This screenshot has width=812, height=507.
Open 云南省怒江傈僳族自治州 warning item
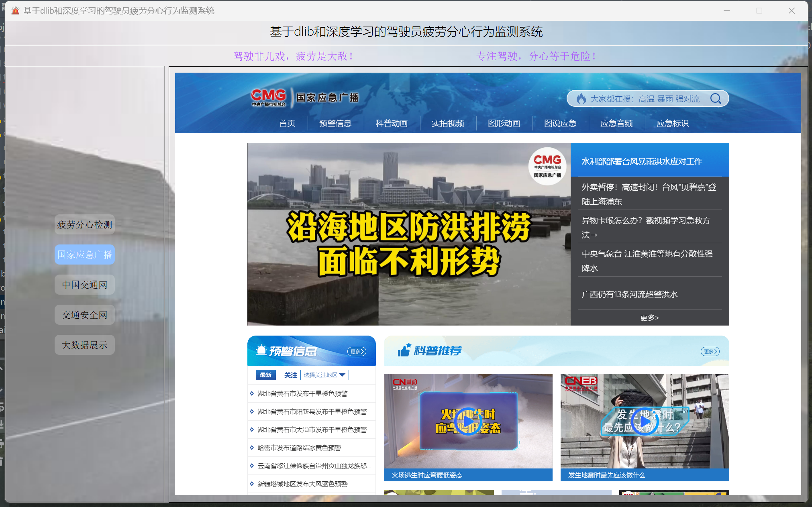click(314, 466)
